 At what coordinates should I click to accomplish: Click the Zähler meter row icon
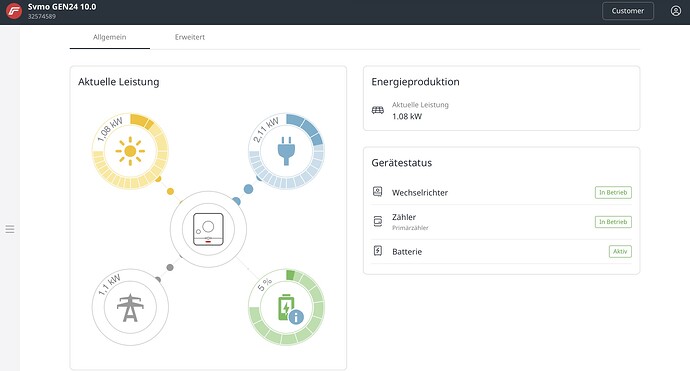click(x=378, y=221)
